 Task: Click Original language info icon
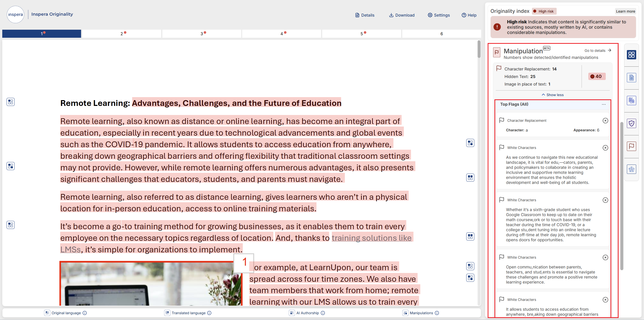tap(85, 313)
